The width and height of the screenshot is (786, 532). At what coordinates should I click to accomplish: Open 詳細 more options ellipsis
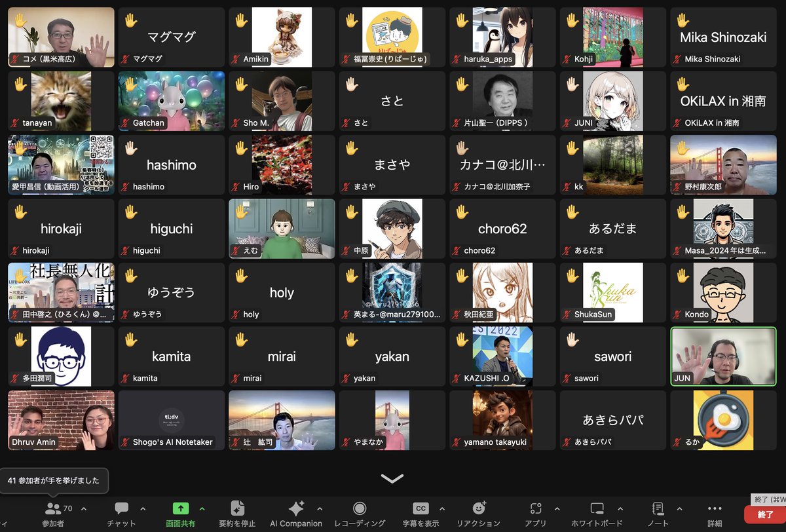(715, 508)
